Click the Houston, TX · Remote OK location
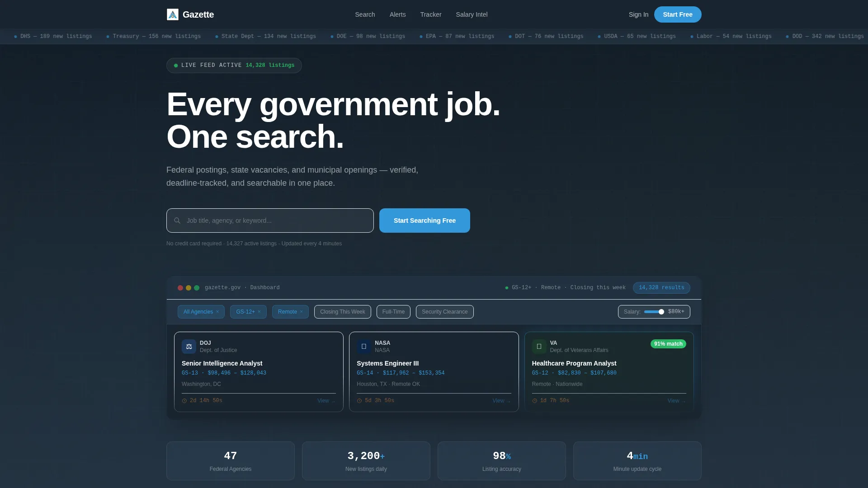 coord(388,384)
